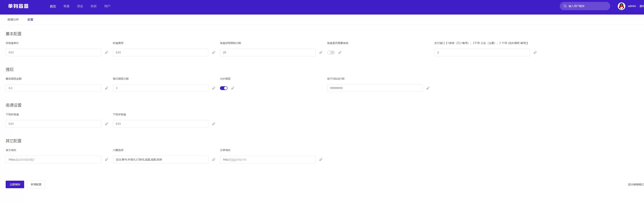Click edit icon next to 存盲盒单价 field
The height and width of the screenshot is (202, 644).
click(106, 52)
